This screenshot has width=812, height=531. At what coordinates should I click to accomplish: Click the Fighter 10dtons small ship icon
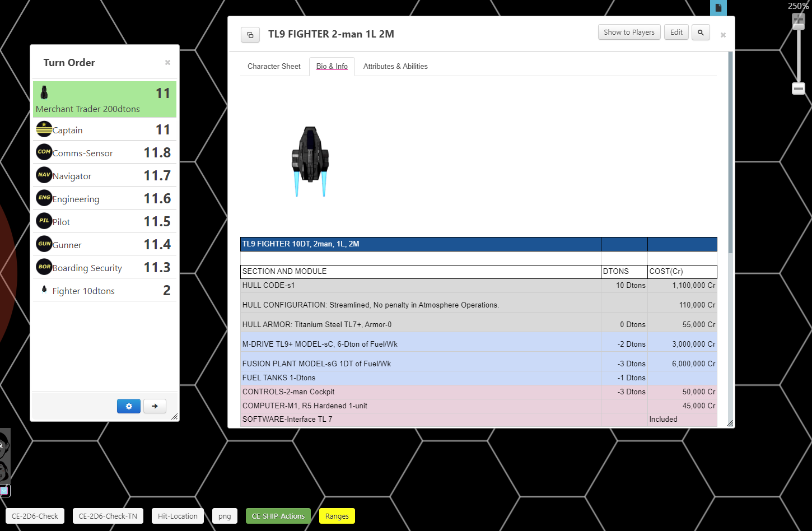point(44,289)
